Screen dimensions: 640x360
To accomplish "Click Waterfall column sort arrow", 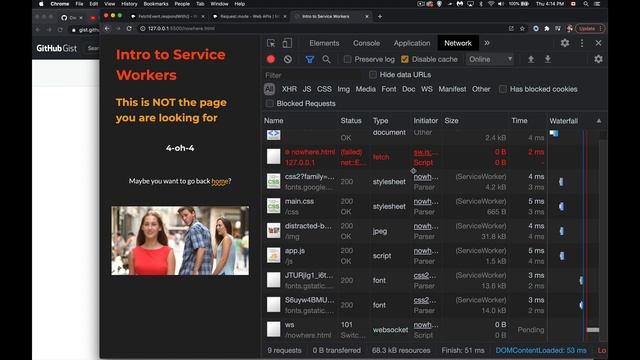I will [x=599, y=121].
